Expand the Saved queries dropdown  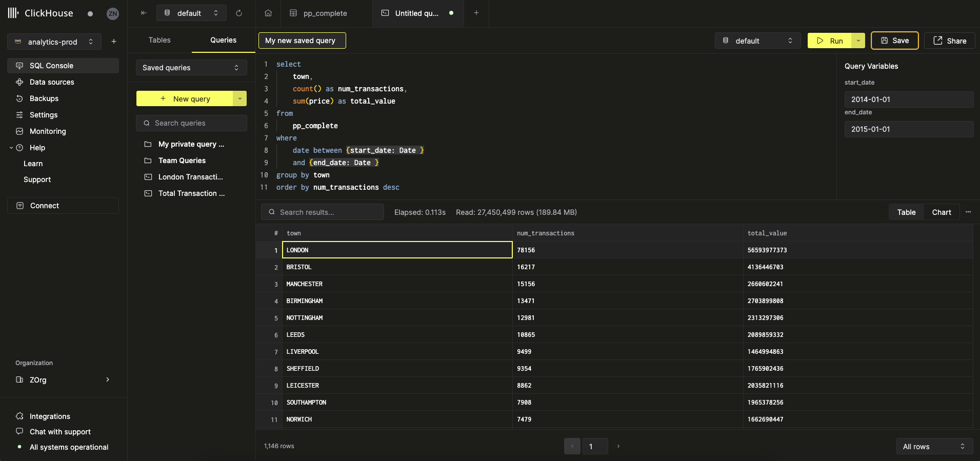pos(191,68)
